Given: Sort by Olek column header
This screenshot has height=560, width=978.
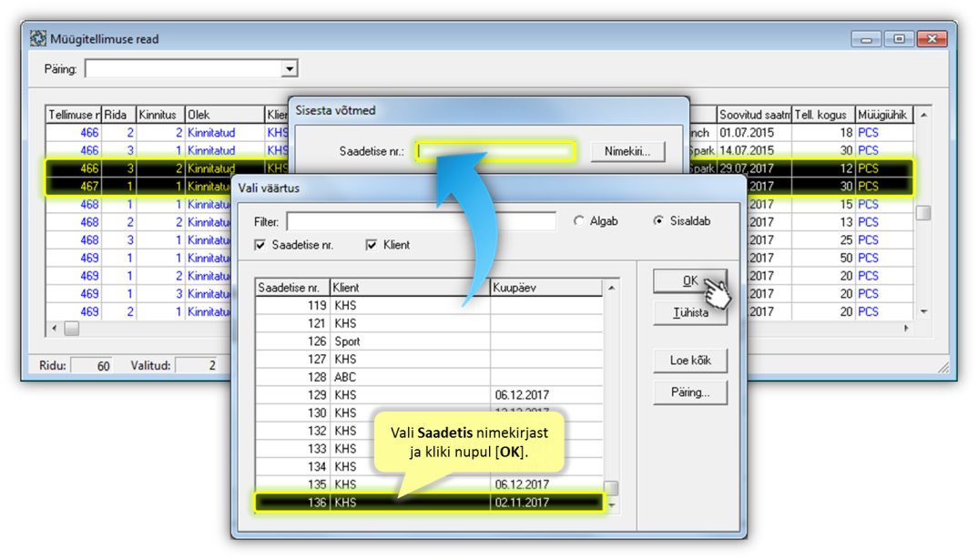Looking at the screenshot, I should pyautogui.click(x=225, y=115).
